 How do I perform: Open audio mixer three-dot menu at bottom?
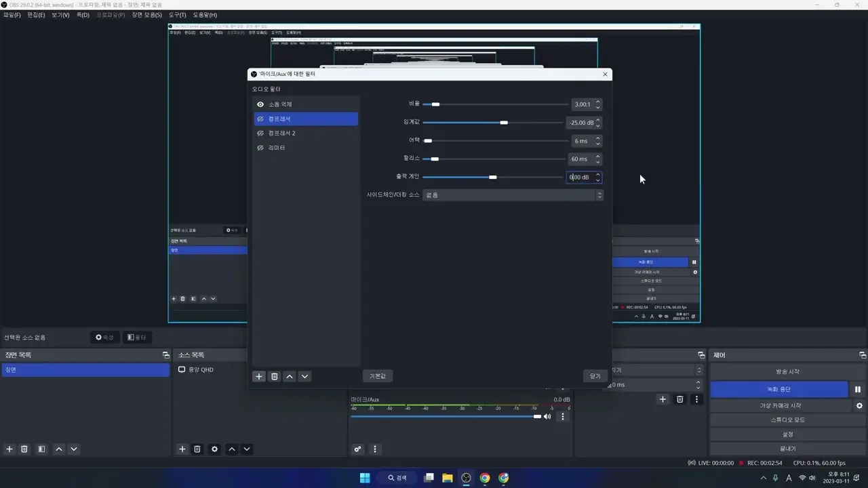[x=374, y=449]
